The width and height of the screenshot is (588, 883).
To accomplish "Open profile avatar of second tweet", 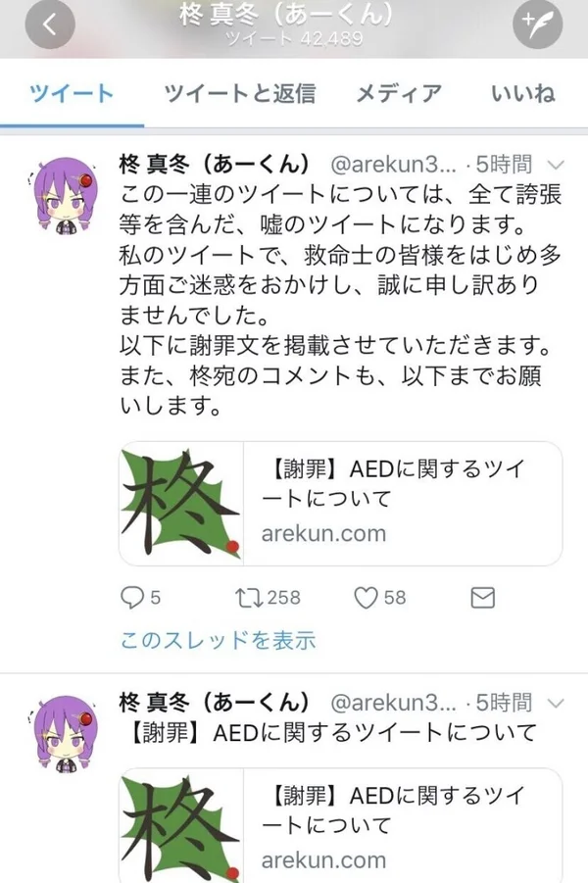I will click(x=63, y=733).
